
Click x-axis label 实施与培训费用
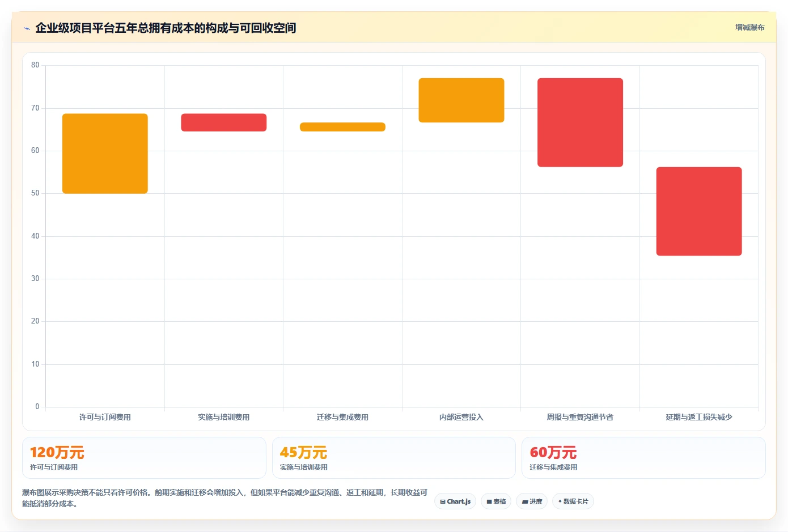(x=224, y=417)
